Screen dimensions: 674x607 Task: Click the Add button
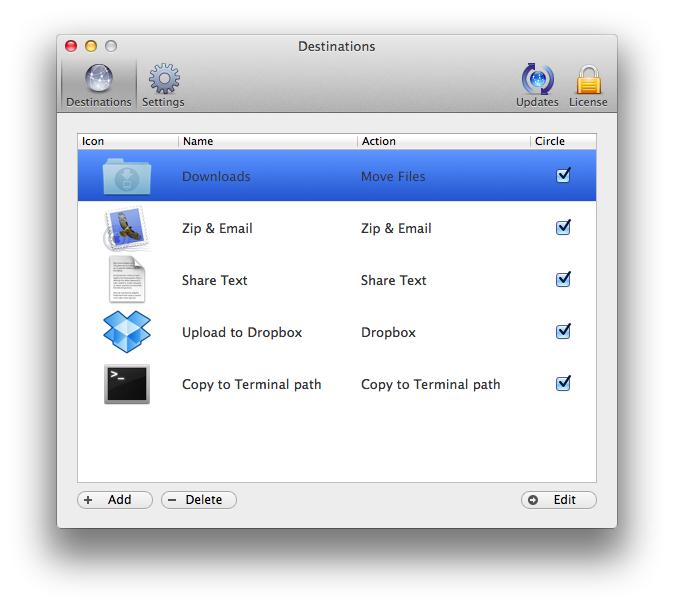tap(115, 500)
